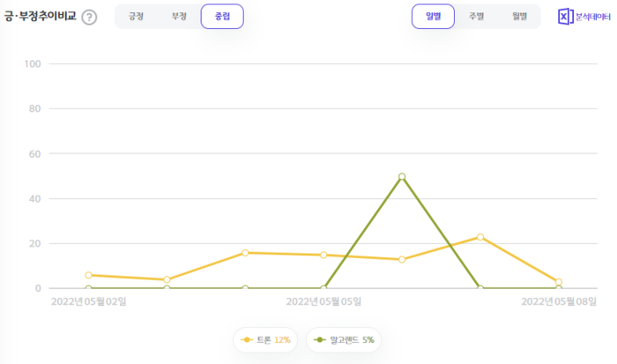The height and width of the screenshot is (364, 617).
Task: Select the 긍정 sentiment tab
Action: click(136, 17)
